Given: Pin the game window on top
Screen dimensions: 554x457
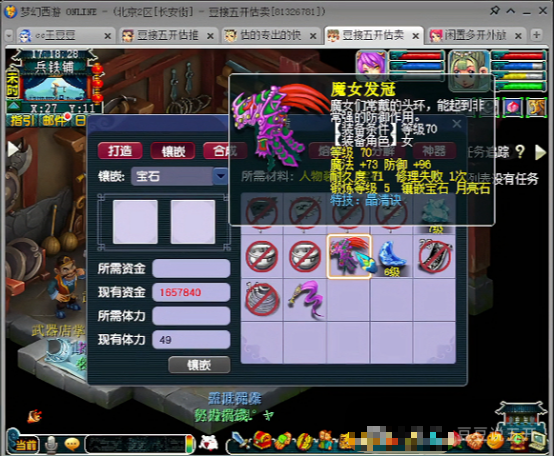Looking at the screenshot, I should pos(494,11).
